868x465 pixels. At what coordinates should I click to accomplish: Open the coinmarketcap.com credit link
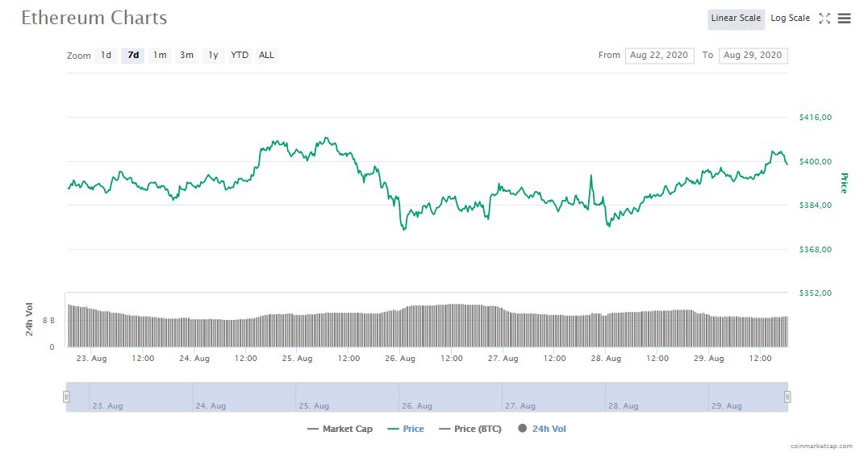tap(821, 445)
